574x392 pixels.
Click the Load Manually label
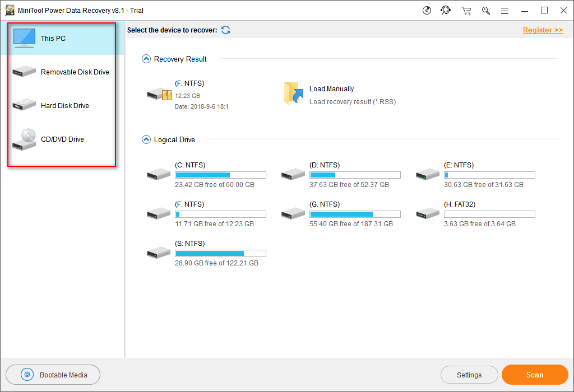[x=331, y=89]
